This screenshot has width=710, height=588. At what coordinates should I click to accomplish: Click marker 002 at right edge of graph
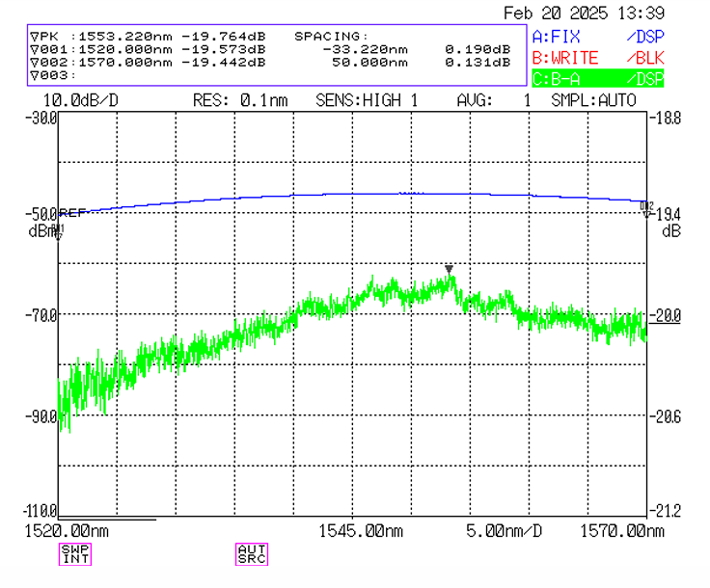(x=647, y=209)
